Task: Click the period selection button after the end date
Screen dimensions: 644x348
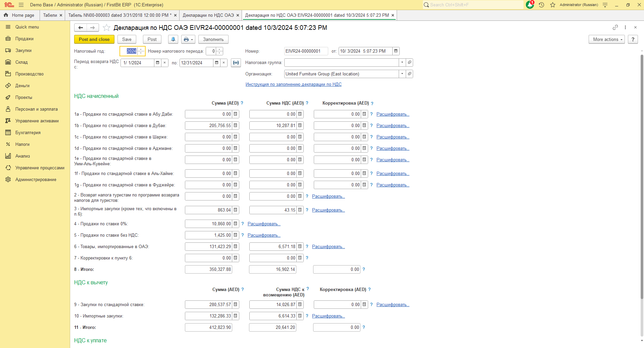Action: (x=236, y=63)
